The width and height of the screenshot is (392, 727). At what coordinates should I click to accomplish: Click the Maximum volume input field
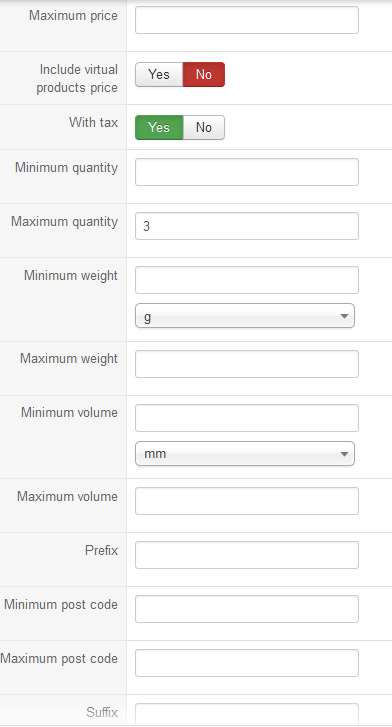247,501
